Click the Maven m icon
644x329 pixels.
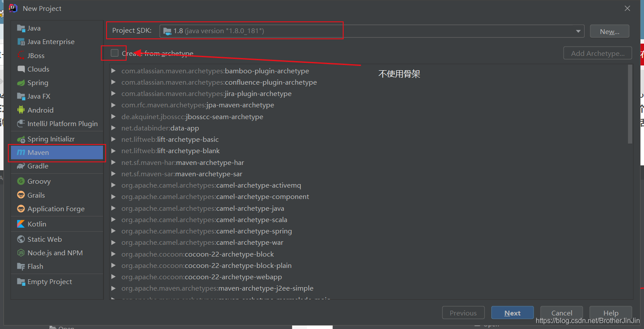click(x=21, y=152)
